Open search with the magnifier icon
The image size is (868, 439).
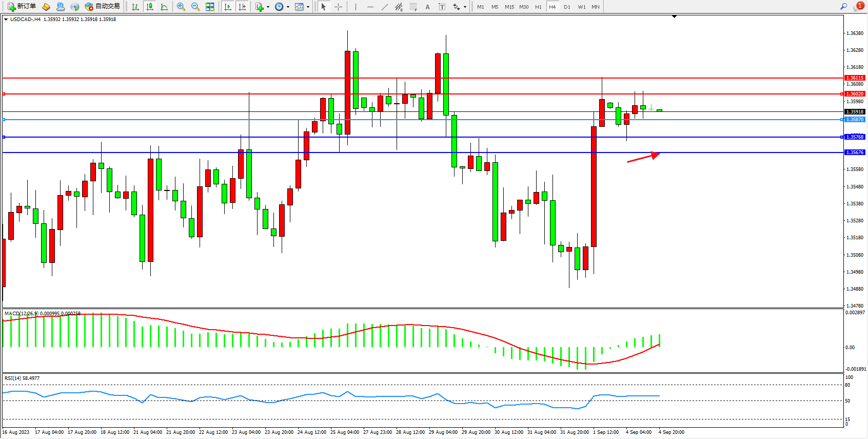point(843,7)
